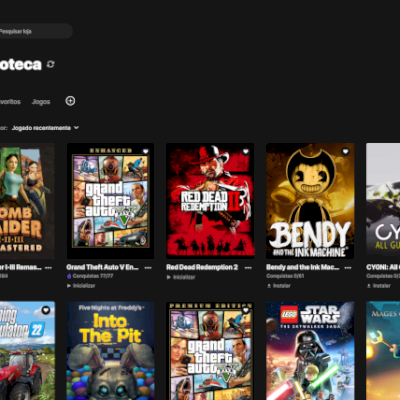The image size is (400, 400).
Task: Toggle favorite heart on Farming Simulator 22
Action: [x=46, y=310]
